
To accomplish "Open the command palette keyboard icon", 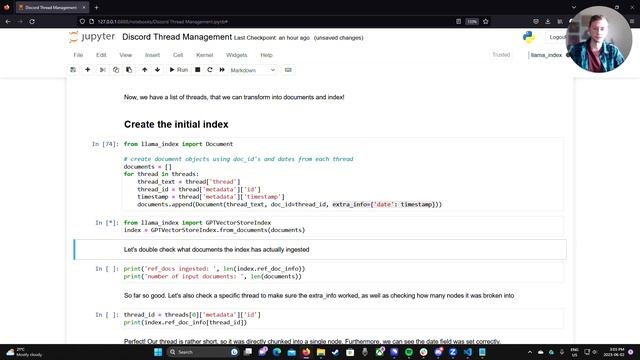I will 288,70.
